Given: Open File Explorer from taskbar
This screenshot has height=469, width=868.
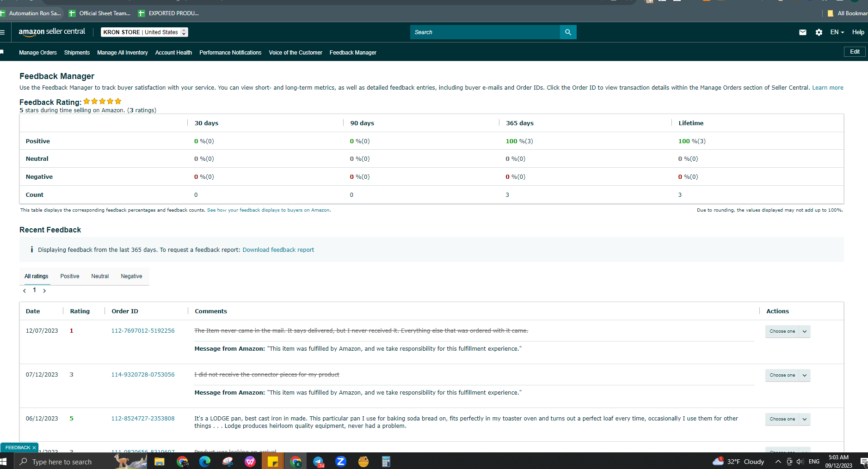Looking at the screenshot, I should pos(160,462).
